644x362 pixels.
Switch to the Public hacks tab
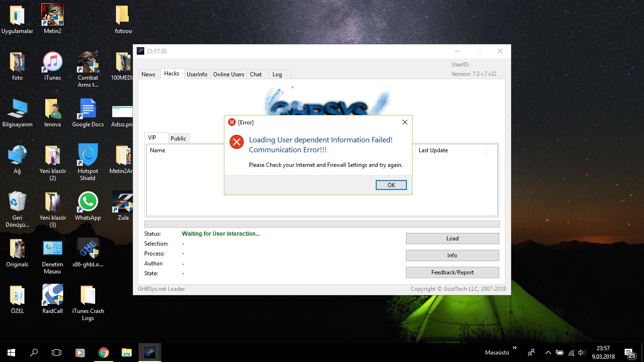pos(178,138)
